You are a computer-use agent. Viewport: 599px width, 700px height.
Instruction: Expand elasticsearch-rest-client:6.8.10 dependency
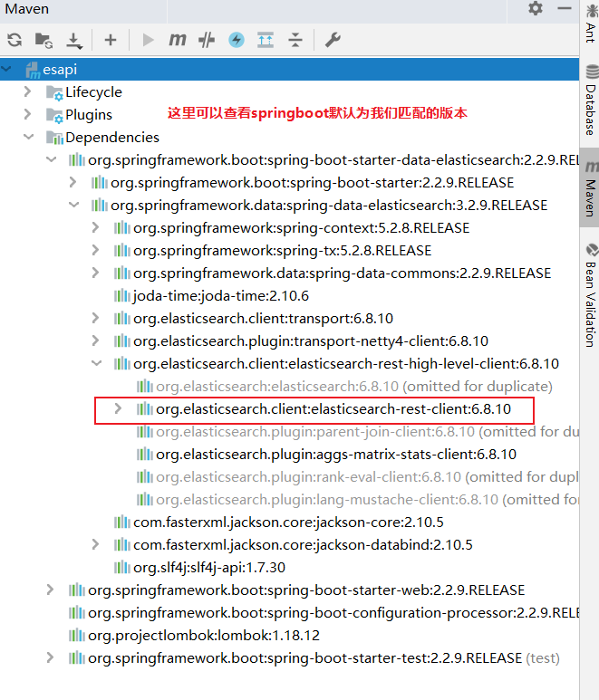[118, 408]
